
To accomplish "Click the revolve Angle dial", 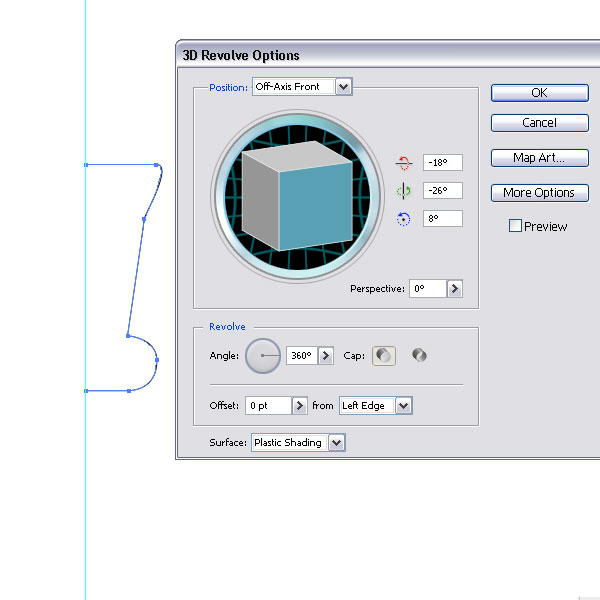I will pyautogui.click(x=263, y=355).
